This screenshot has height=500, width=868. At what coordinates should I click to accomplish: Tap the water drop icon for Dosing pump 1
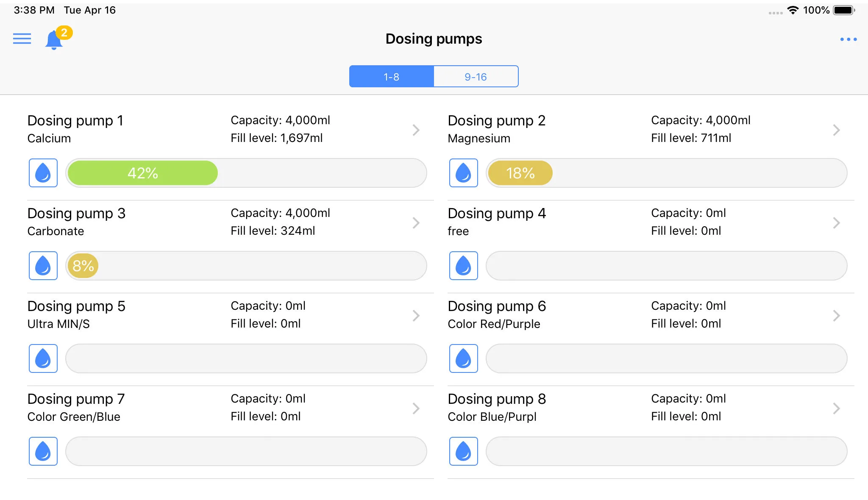[x=43, y=173]
